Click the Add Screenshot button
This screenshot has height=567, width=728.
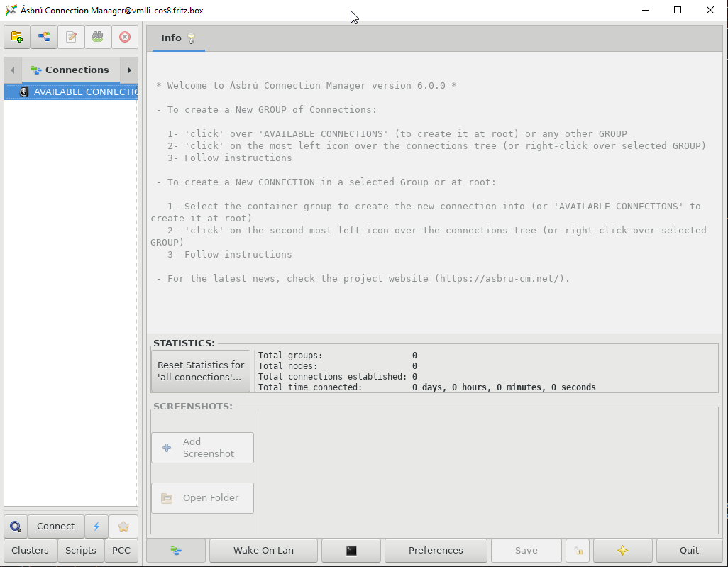coord(202,448)
